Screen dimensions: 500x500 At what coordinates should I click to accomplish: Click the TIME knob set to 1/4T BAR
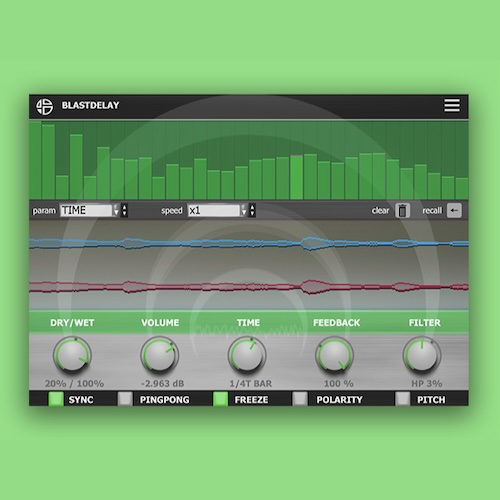pos(247,355)
